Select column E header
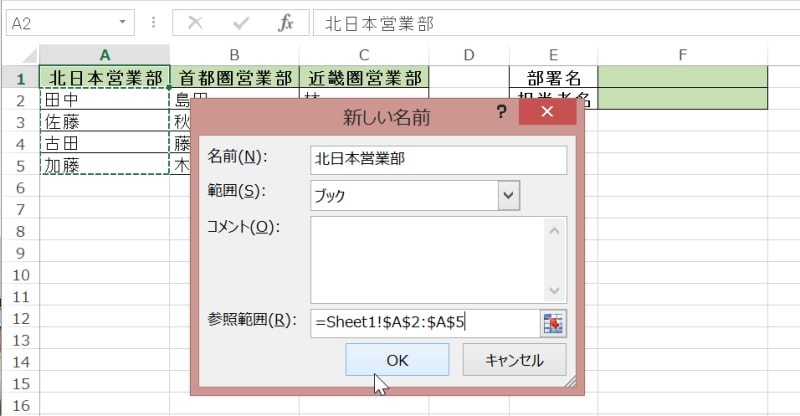This screenshot has height=416, width=800. [x=553, y=55]
